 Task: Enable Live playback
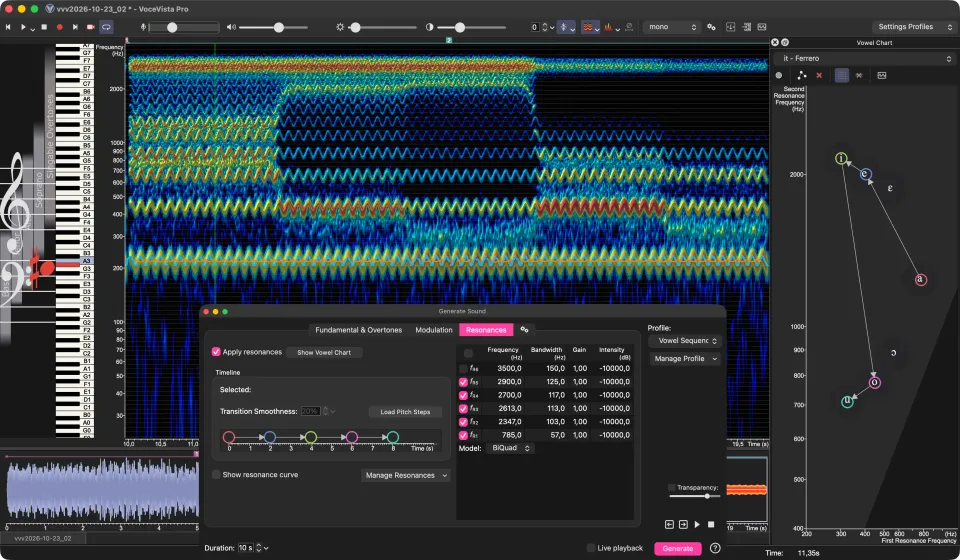click(591, 548)
